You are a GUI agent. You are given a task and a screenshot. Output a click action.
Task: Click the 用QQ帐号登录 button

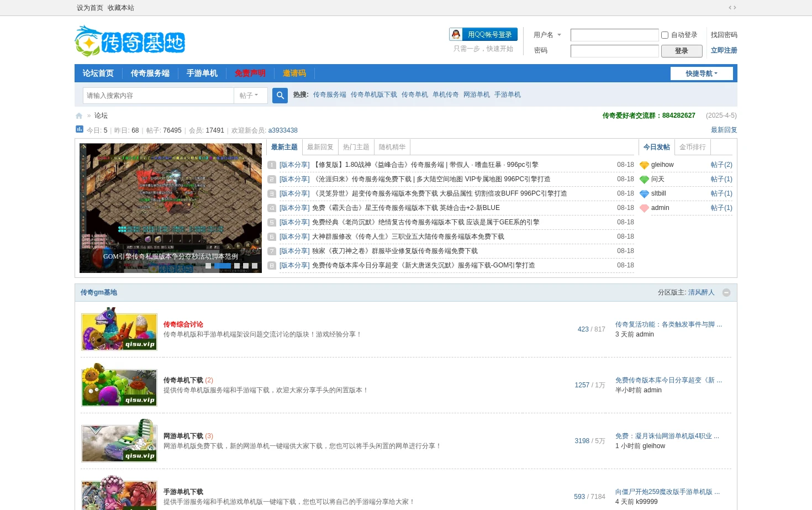(483, 34)
